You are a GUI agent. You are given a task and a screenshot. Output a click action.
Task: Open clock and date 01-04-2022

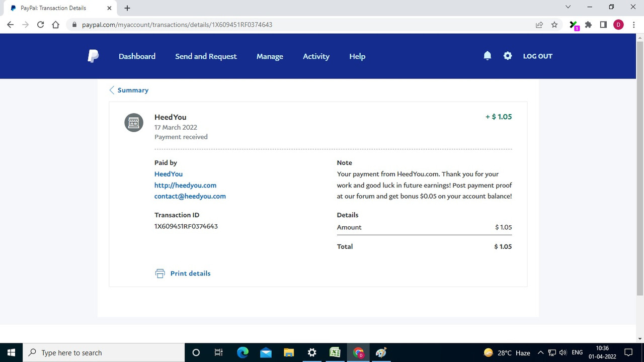(602, 352)
